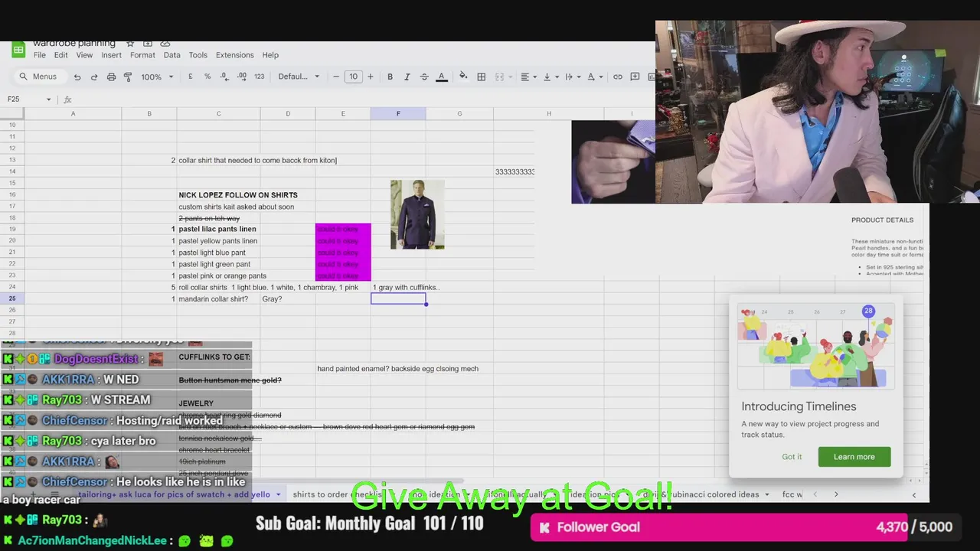Open zoom level 100% dropdown

(156, 77)
